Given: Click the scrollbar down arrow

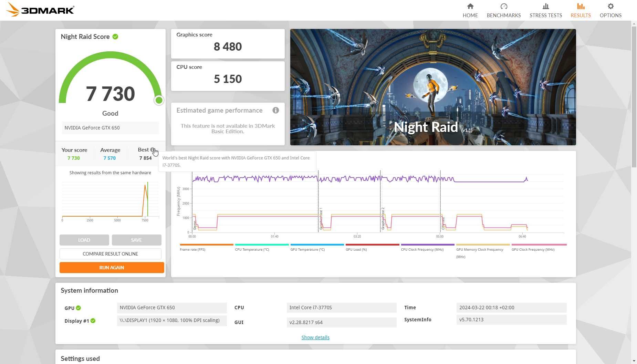Looking at the screenshot, I should [x=634, y=361].
